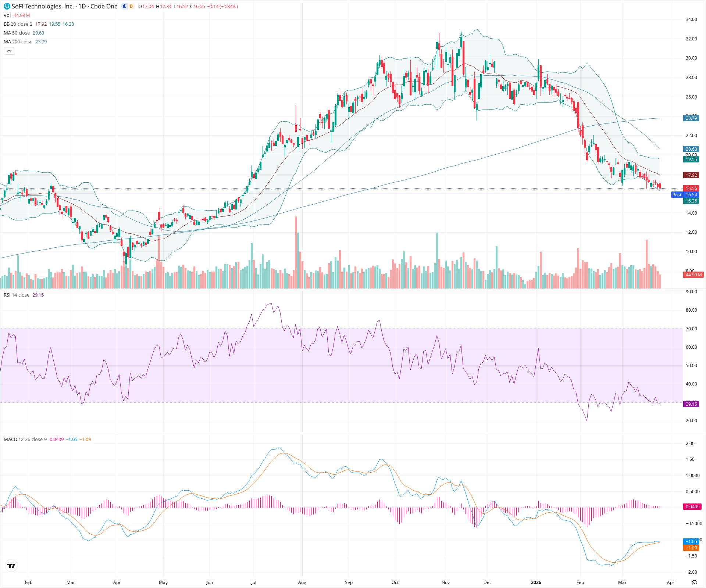This screenshot has width=706, height=588.
Task: Click the purple 29.15 RSI value badge
Action: coord(691,404)
